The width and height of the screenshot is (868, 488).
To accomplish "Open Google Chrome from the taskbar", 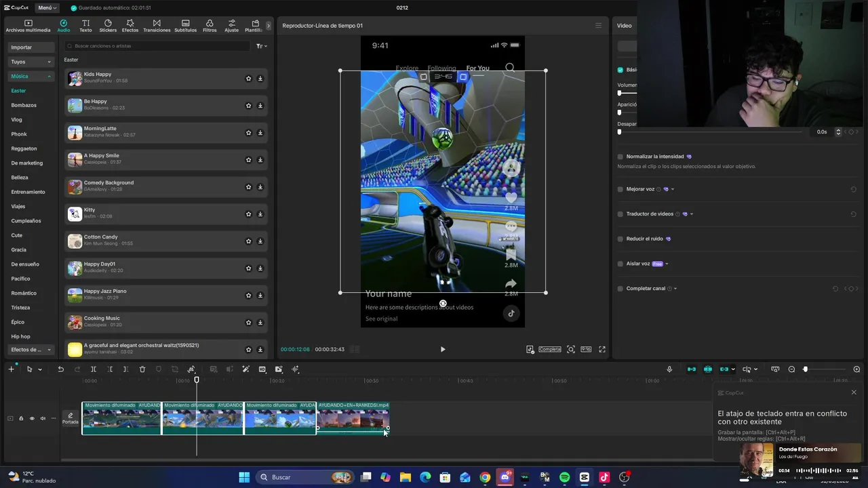I will 485,477.
